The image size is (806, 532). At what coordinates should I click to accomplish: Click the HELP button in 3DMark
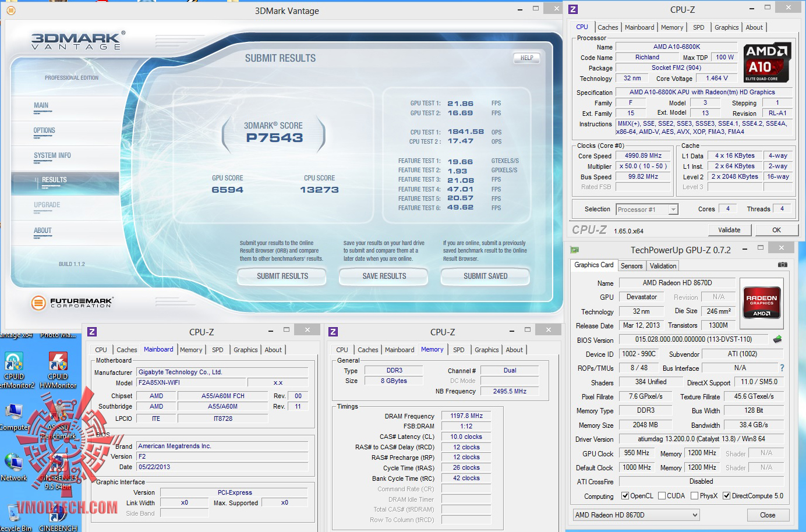point(526,58)
